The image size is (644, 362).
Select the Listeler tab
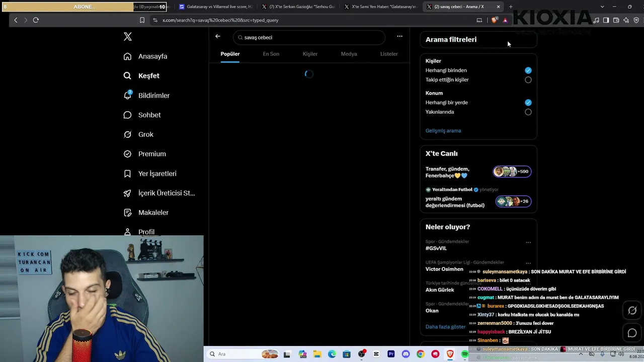389,54
